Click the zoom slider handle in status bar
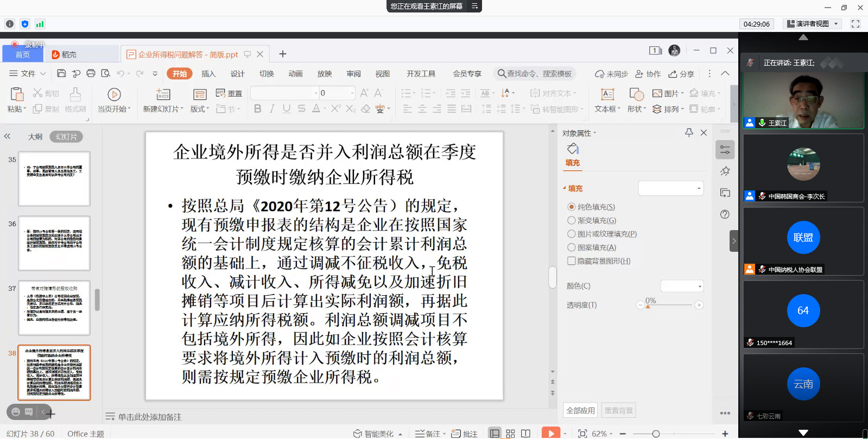 click(x=656, y=434)
